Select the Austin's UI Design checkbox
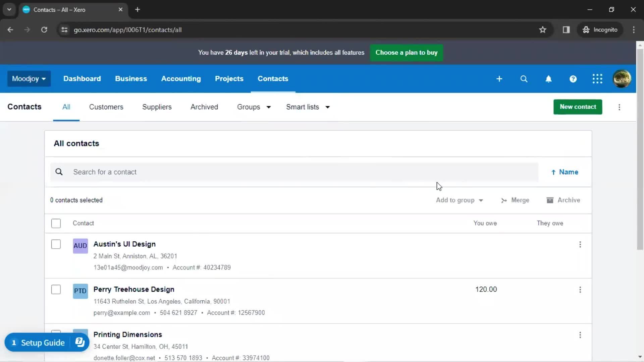 (x=56, y=244)
